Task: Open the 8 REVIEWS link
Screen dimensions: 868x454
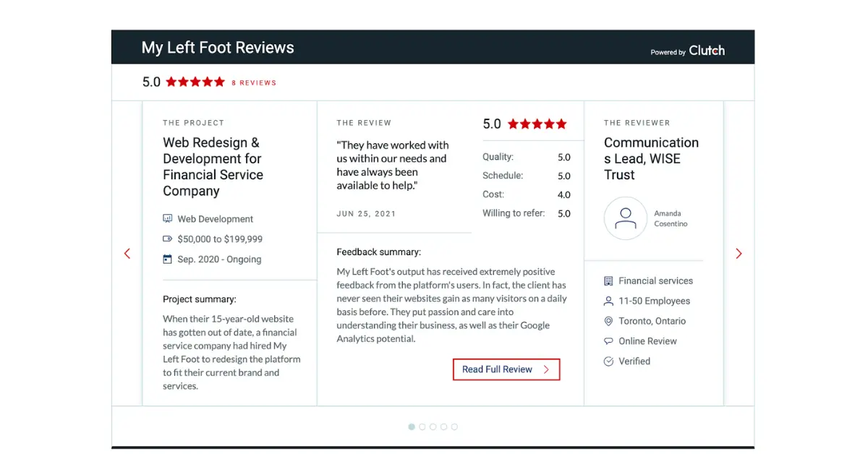Action: tap(254, 83)
